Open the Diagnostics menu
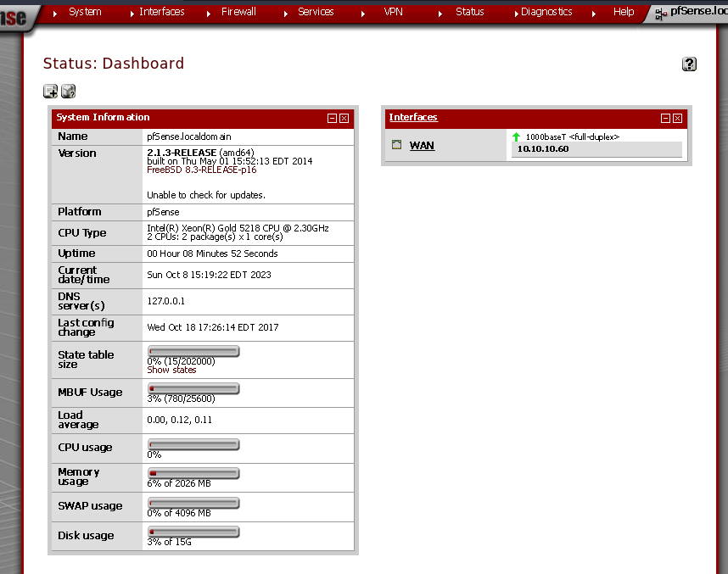Image resolution: width=728 pixels, height=574 pixels. 546,12
